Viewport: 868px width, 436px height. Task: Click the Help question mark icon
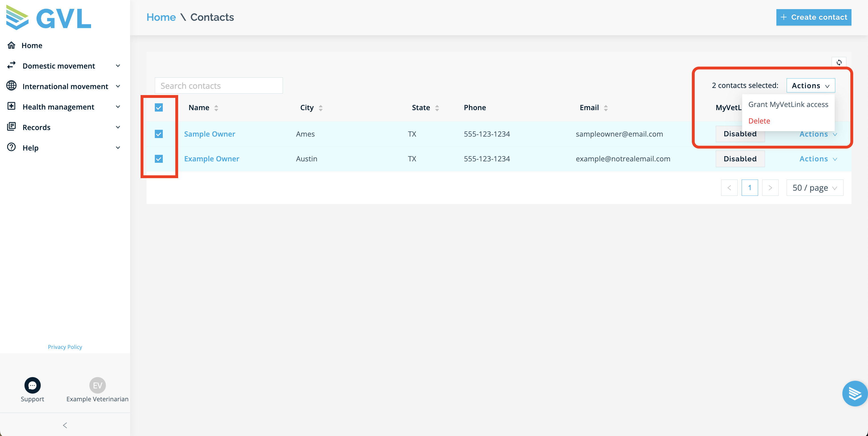point(11,147)
